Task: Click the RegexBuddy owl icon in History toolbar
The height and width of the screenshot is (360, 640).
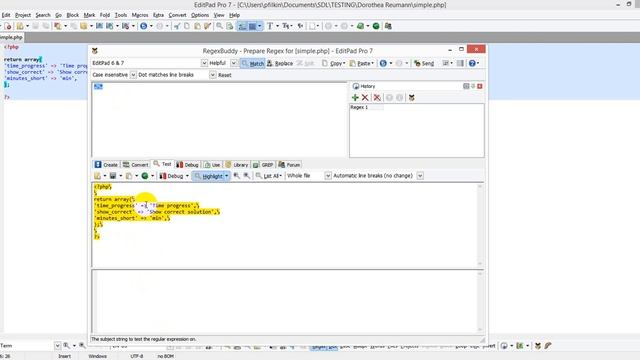Action: [x=411, y=98]
